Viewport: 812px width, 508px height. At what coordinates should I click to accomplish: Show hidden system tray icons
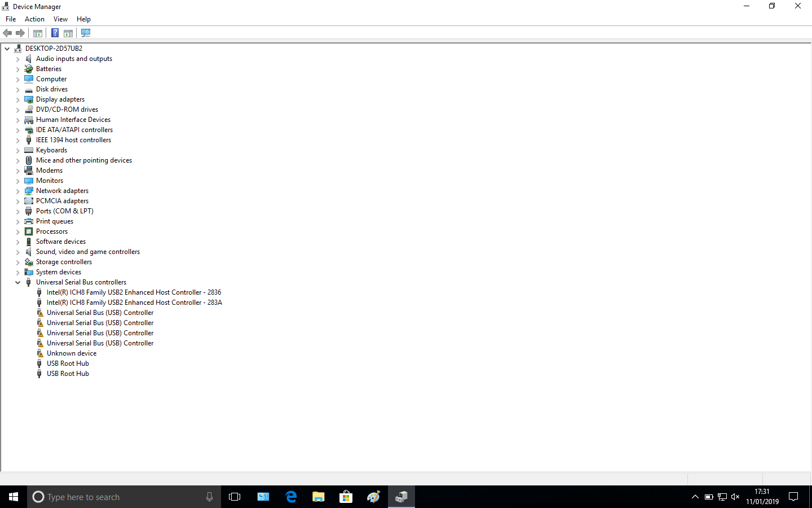(x=695, y=497)
